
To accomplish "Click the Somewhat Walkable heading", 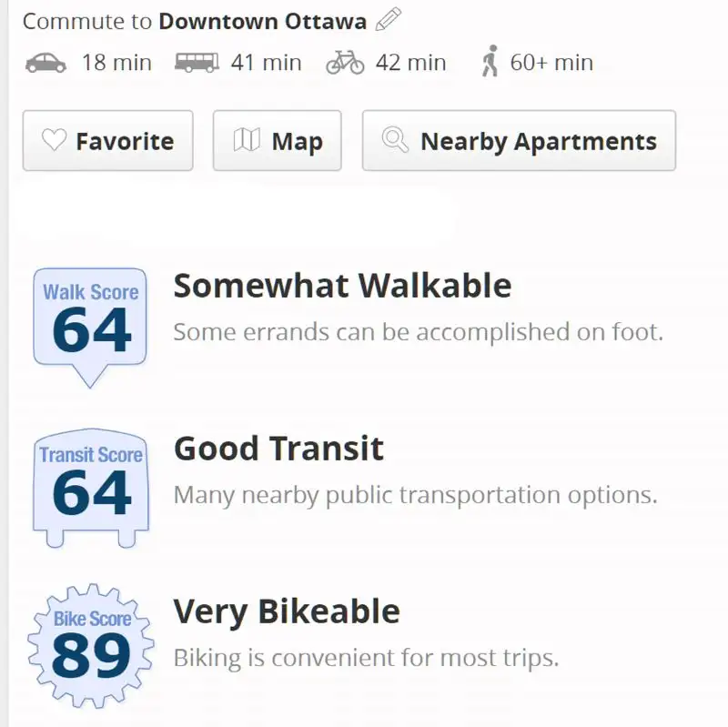I will point(342,286).
